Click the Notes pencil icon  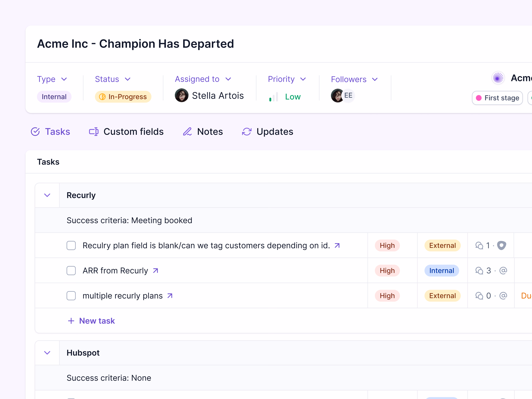point(187,132)
